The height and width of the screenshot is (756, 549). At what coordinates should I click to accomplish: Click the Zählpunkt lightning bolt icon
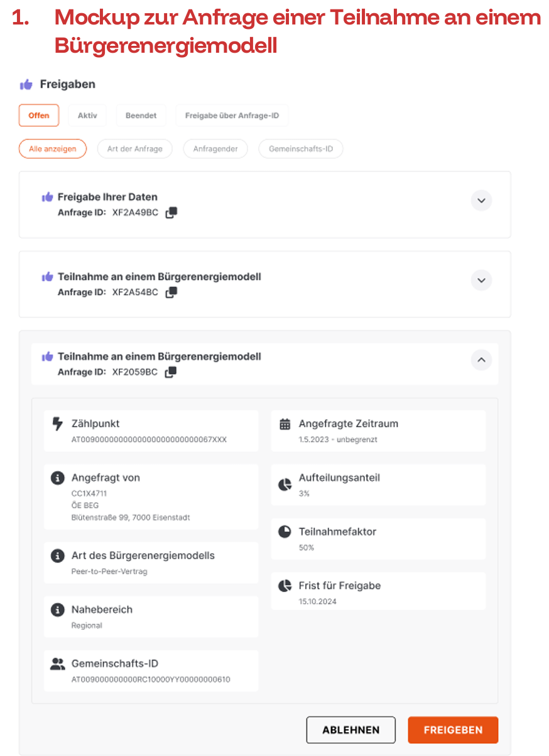pyautogui.click(x=57, y=424)
